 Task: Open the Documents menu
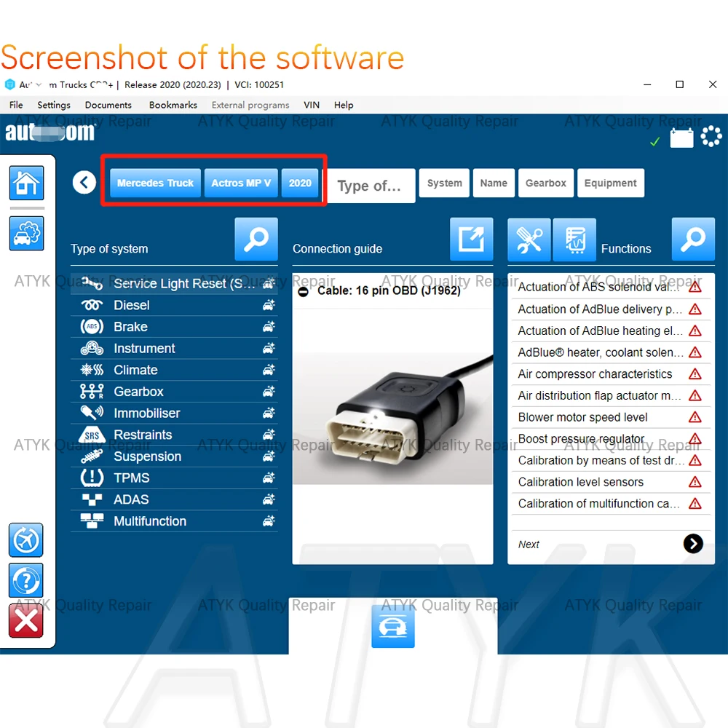click(108, 105)
